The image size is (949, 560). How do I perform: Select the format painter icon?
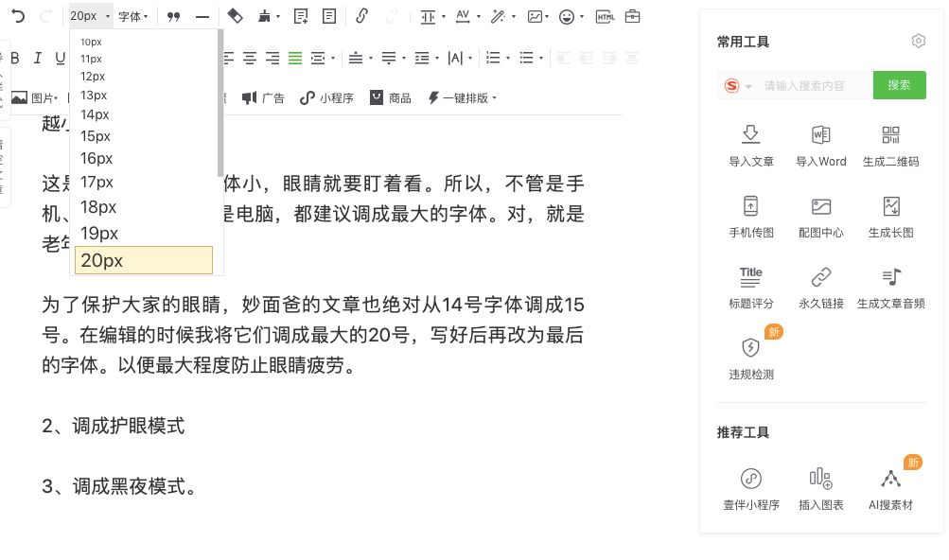click(235, 16)
